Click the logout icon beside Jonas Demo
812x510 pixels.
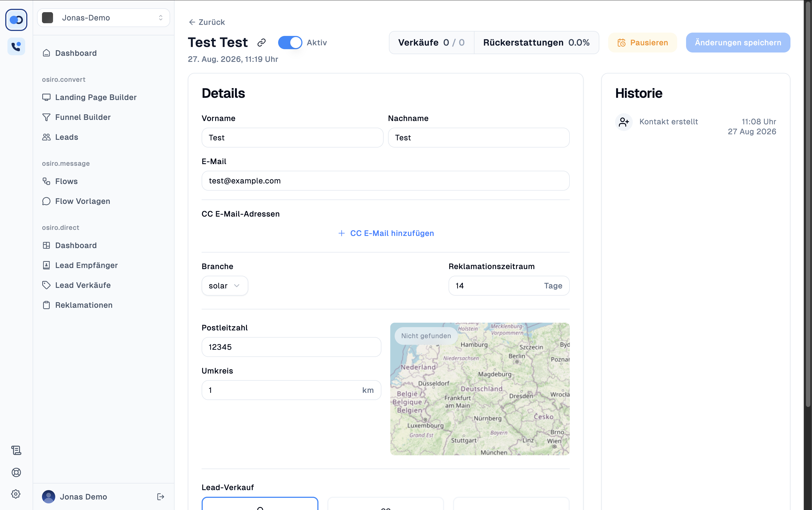[x=160, y=496]
